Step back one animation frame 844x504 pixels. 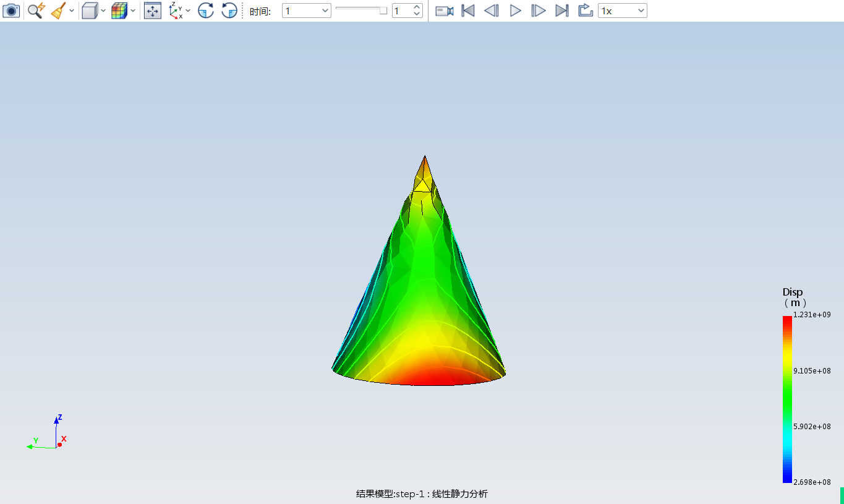point(492,11)
